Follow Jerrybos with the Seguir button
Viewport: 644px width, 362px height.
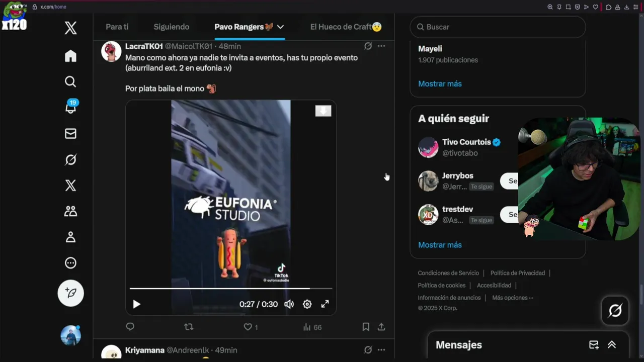pyautogui.click(x=509, y=180)
